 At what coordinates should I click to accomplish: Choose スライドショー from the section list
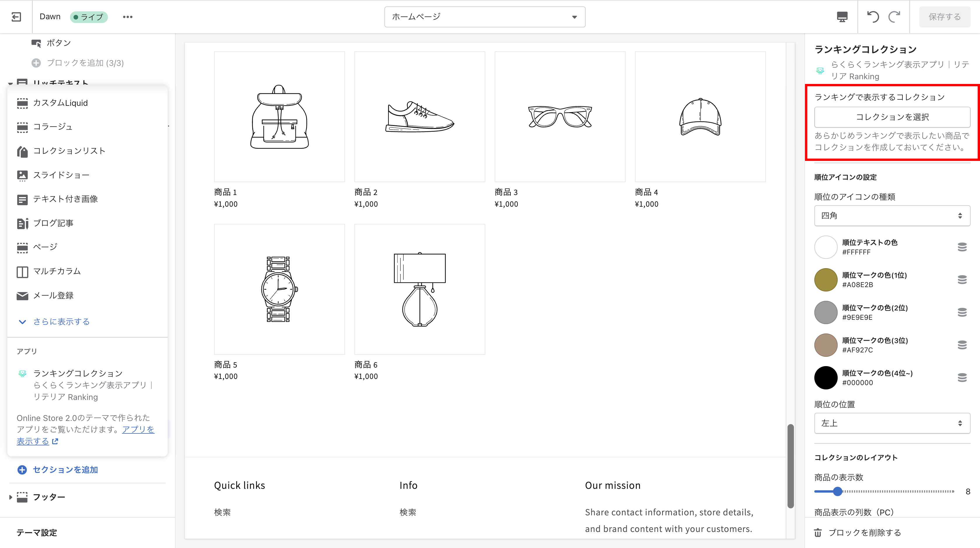pyautogui.click(x=61, y=175)
